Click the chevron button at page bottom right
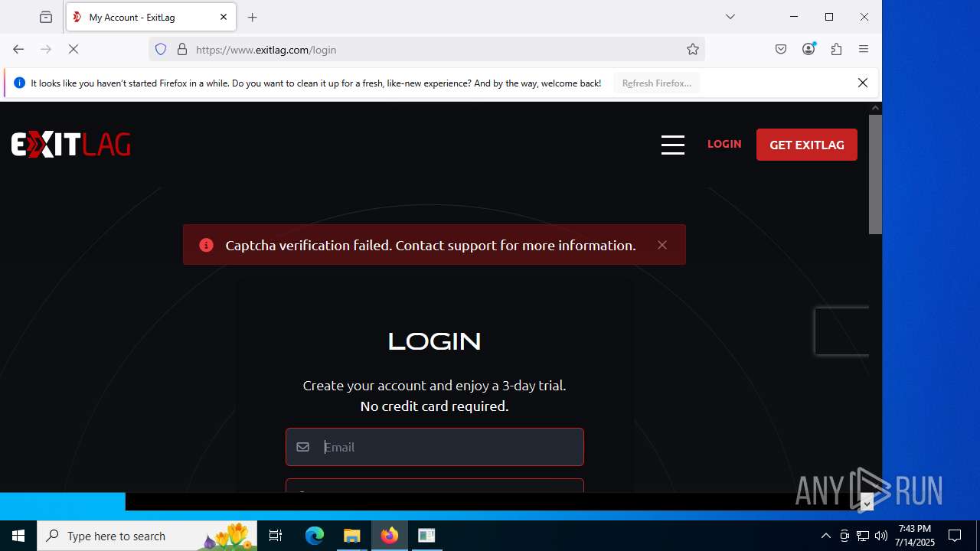Screen dimensions: 980x551 pyautogui.click(x=867, y=503)
